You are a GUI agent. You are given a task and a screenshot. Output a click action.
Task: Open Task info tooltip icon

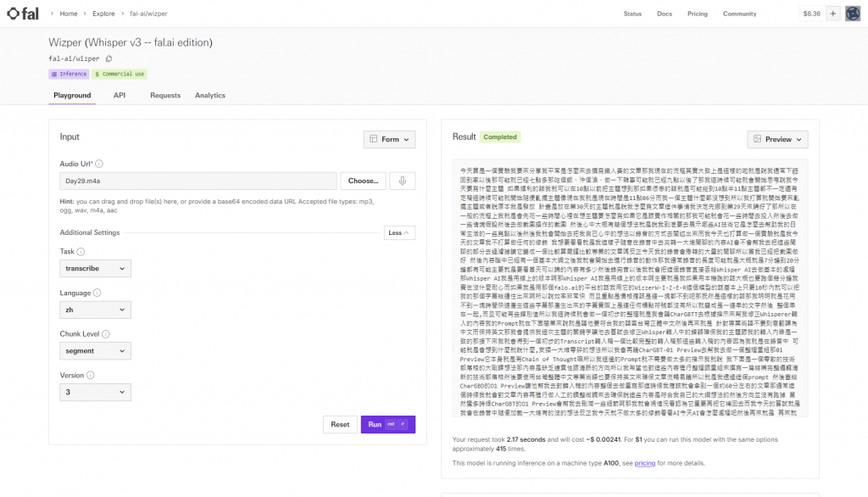tap(81, 252)
